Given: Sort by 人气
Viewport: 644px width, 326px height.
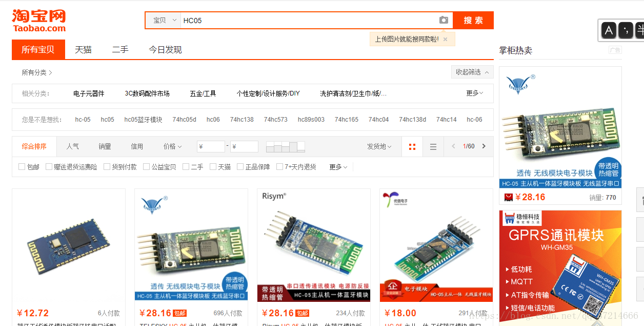Looking at the screenshot, I should click(x=73, y=147).
